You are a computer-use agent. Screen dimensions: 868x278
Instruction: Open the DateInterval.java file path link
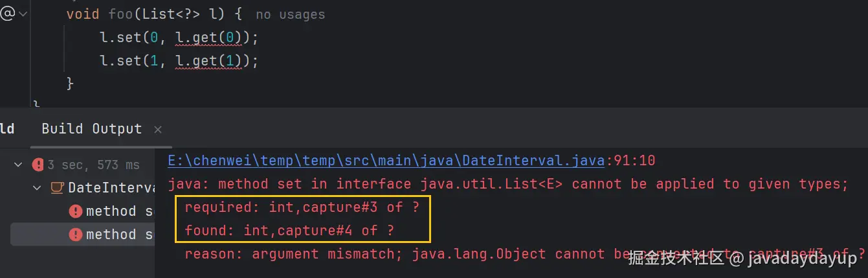pos(386,160)
